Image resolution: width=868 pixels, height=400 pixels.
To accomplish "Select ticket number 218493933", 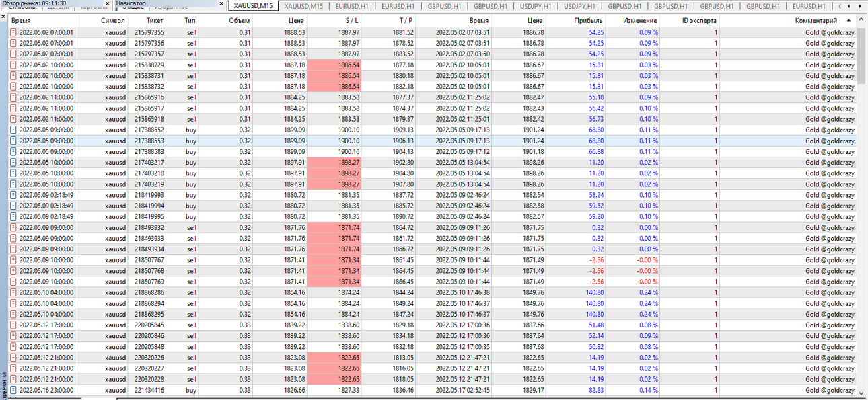I will point(149,238).
